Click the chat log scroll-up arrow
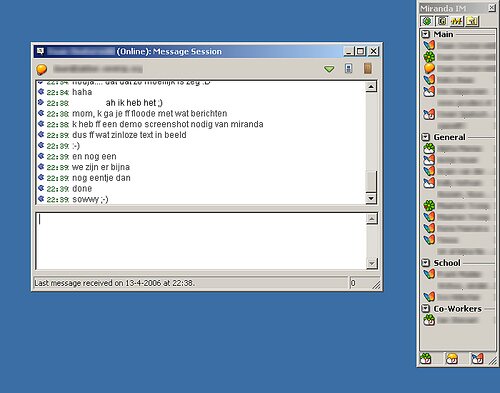 tap(371, 87)
